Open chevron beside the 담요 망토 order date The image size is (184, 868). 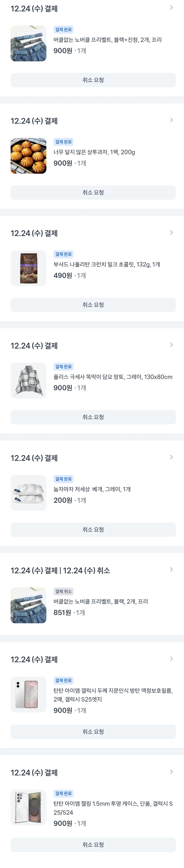pyautogui.click(x=171, y=345)
